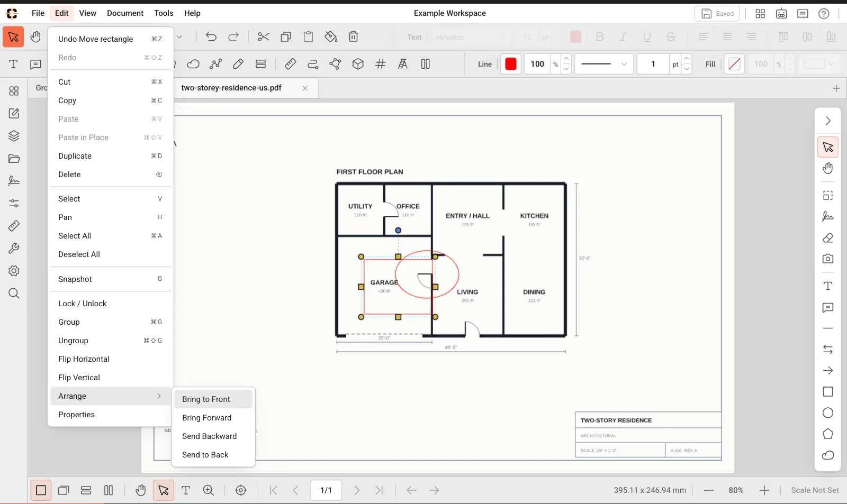Viewport: 847px width, 504px height.
Task: Open the line style dropdown
Action: pos(604,64)
